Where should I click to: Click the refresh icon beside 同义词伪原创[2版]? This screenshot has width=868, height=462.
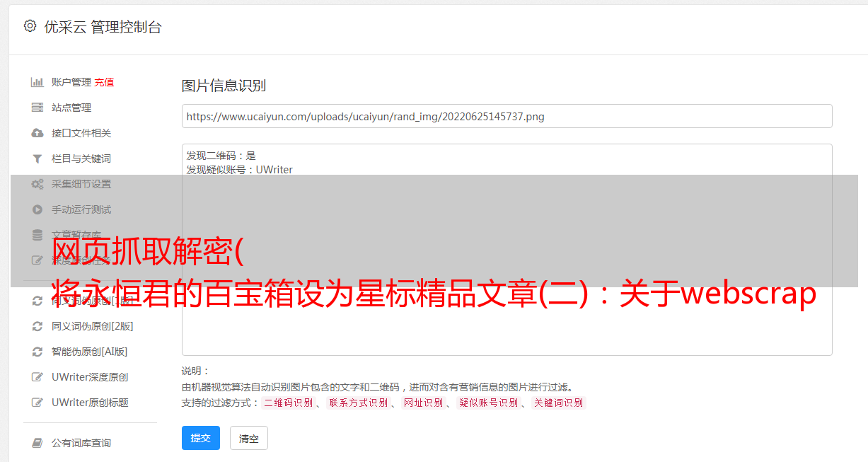(x=37, y=326)
